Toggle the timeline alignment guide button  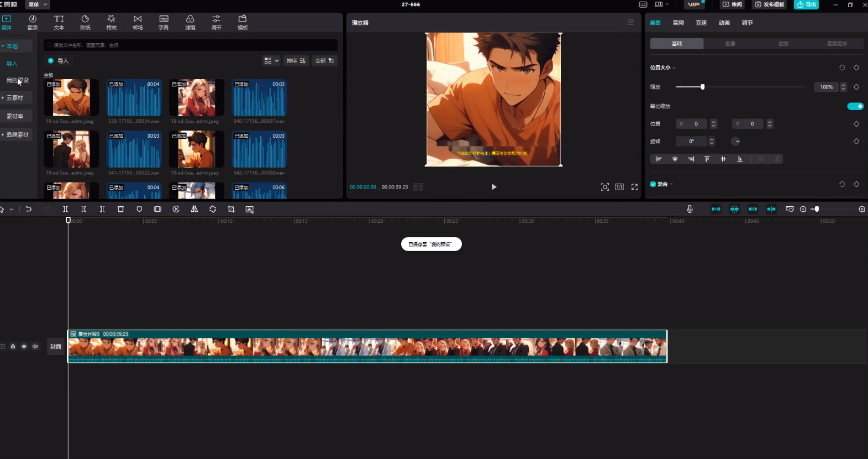[771, 209]
